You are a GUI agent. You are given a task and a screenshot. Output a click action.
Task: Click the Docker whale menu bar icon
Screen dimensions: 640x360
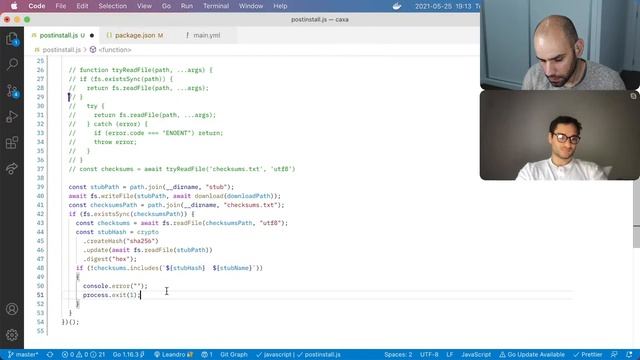[x=397, y=6]
